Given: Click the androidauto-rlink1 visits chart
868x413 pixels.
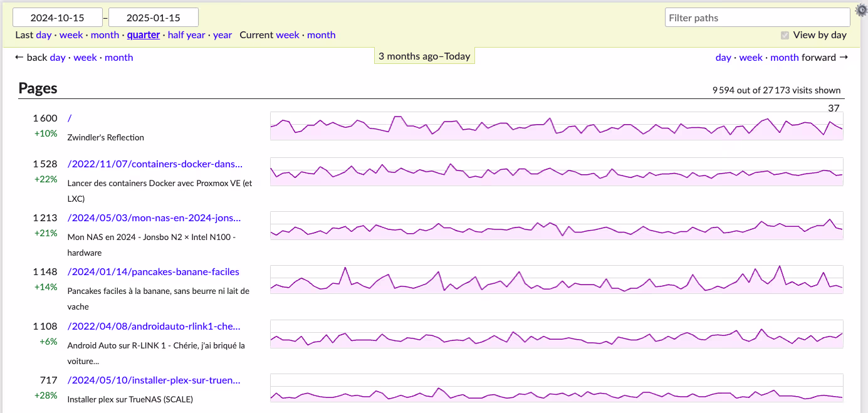Looking at the screenshot, I should (557, 334).
